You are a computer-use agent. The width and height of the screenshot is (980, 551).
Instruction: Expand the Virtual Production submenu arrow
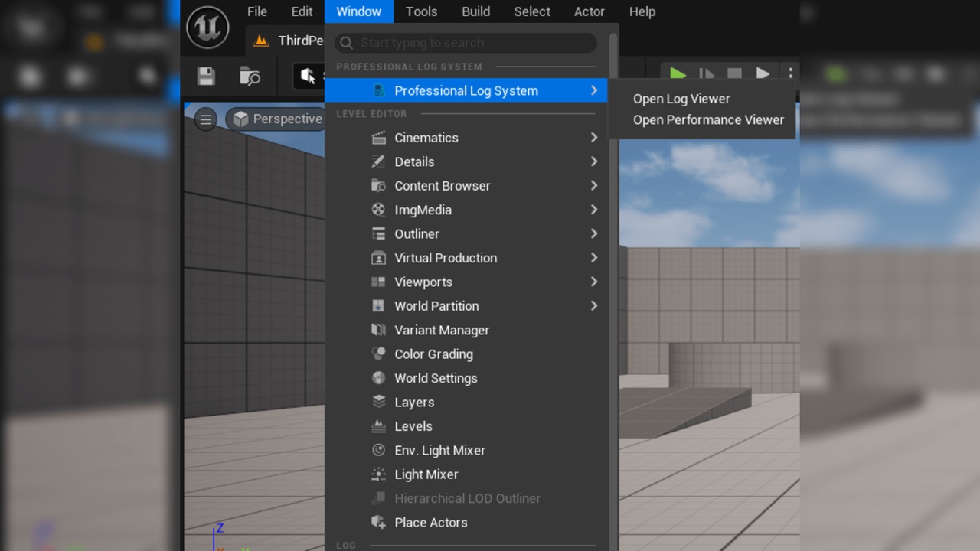click(x=594, y=258)
